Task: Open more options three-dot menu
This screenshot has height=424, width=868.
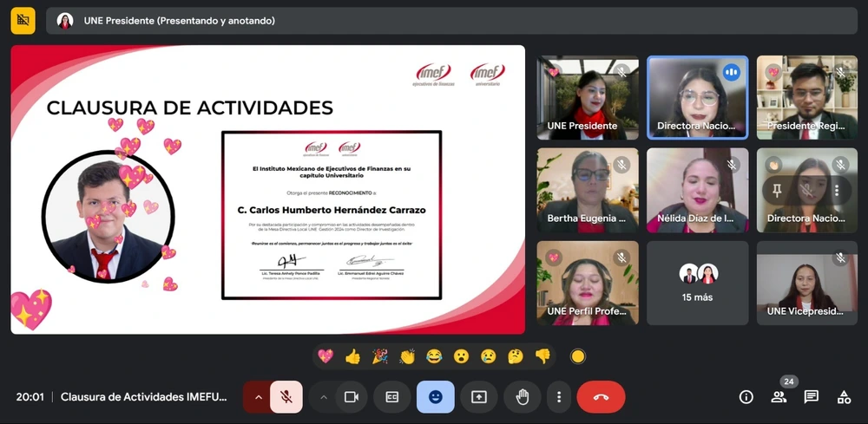Action: tap(559, 397)
